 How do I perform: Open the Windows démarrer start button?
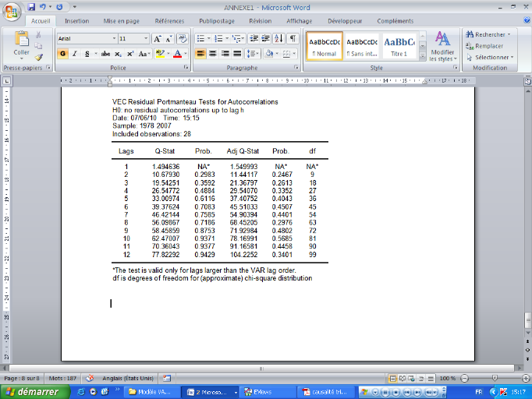(30, 391)
